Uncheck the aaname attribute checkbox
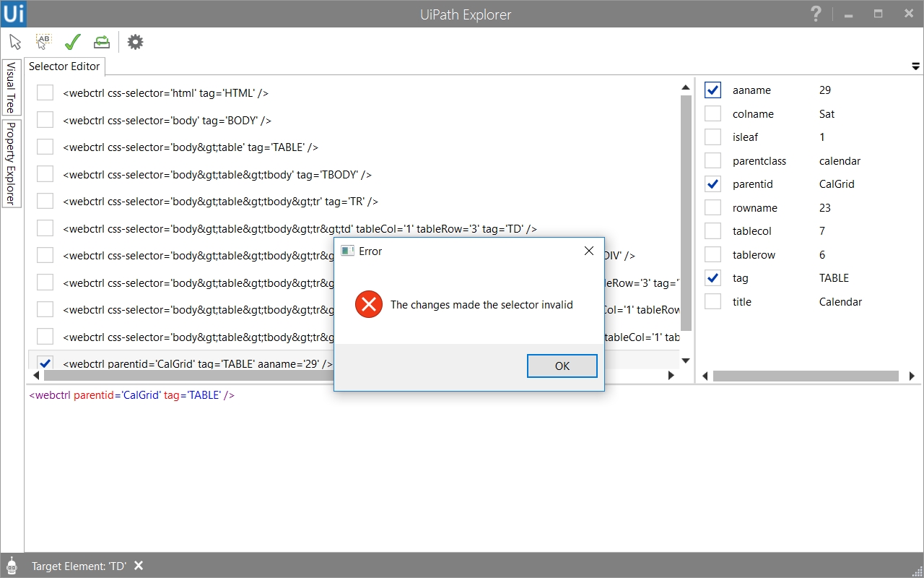This screenshot has height=578, width=924. [x=712, y=90]
